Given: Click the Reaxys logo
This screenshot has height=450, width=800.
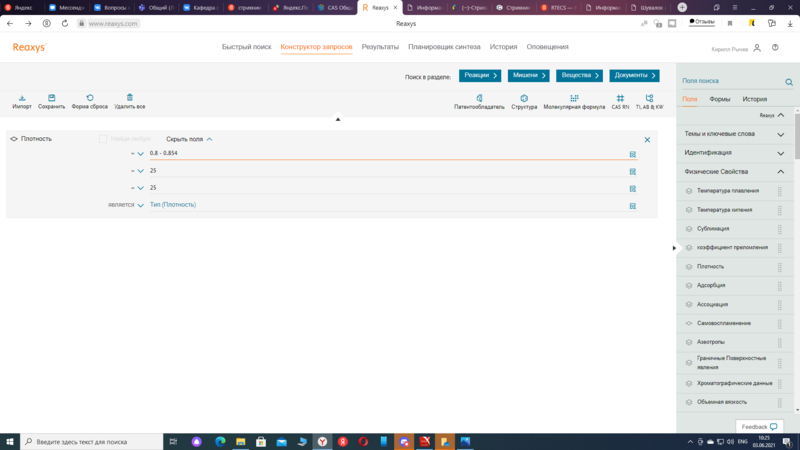Looking at the screenshot, I should (x=29, y=47).
